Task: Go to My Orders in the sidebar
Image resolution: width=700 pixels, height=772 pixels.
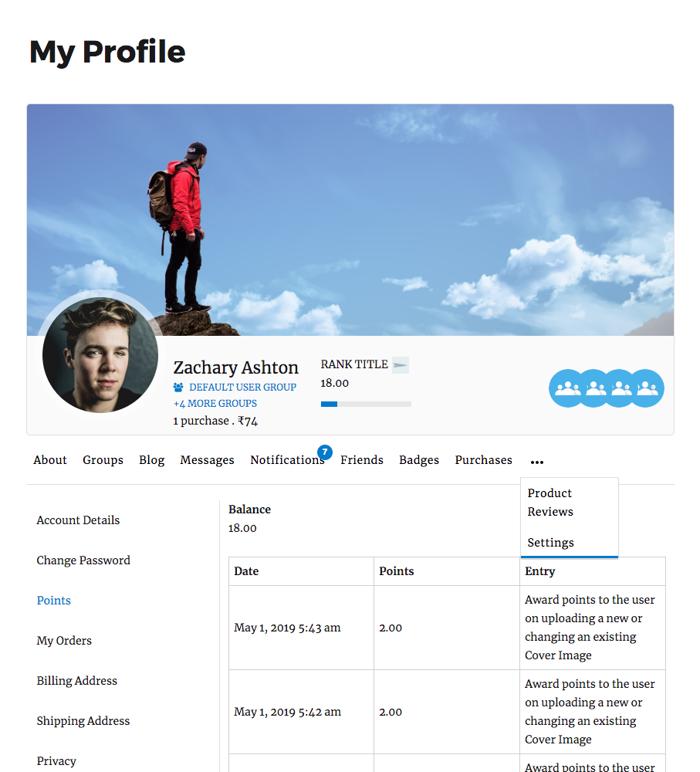Action: point(64,641)
